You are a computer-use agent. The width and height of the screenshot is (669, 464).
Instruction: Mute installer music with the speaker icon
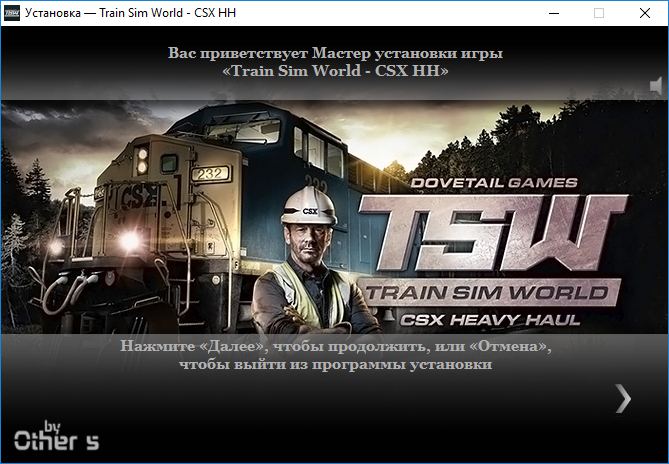point(656,86)
